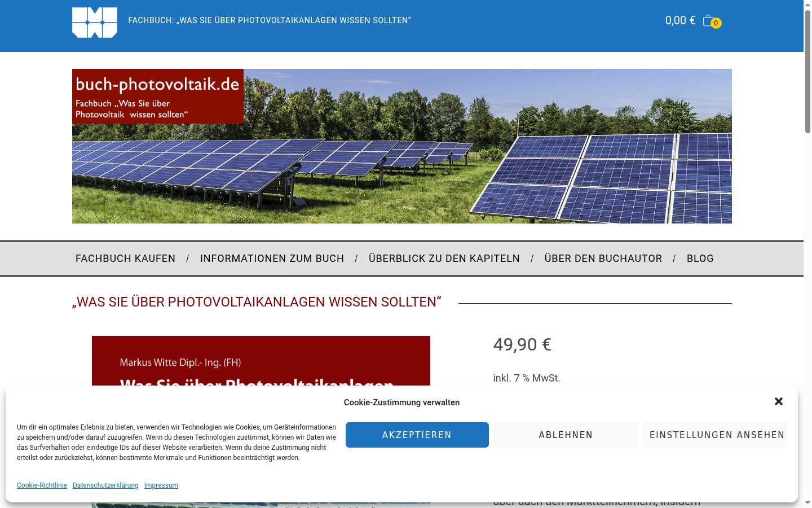The height and width of the screenshot is (508, 812).
Task: Open cookie settings via Einstellungen ansehen
Action: point(715,435)
